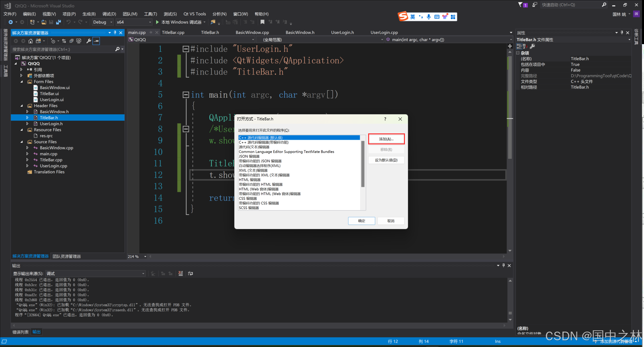Toggle Preview Selected Items button in Solution Explorer
This screenshot has width=644, height=347.
tap(96, 41)
